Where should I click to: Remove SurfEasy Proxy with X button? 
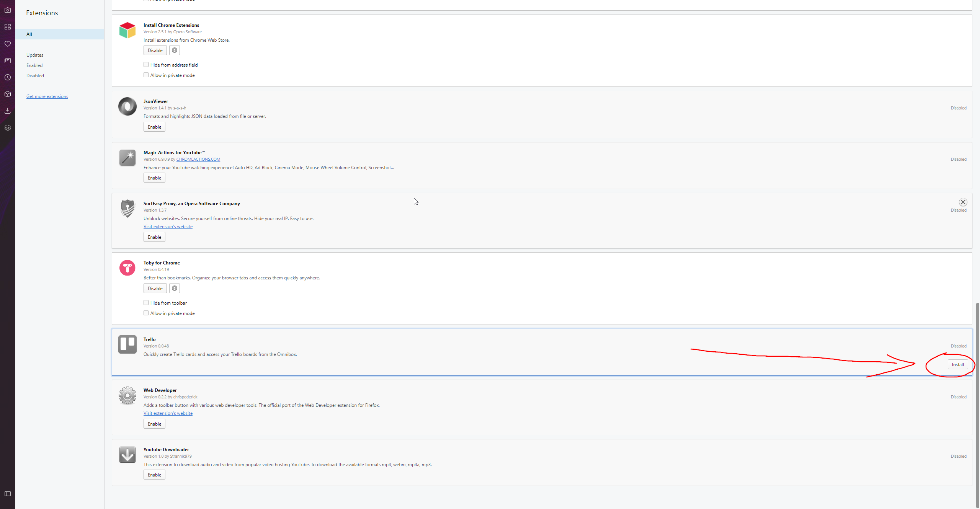pos(963,202)
